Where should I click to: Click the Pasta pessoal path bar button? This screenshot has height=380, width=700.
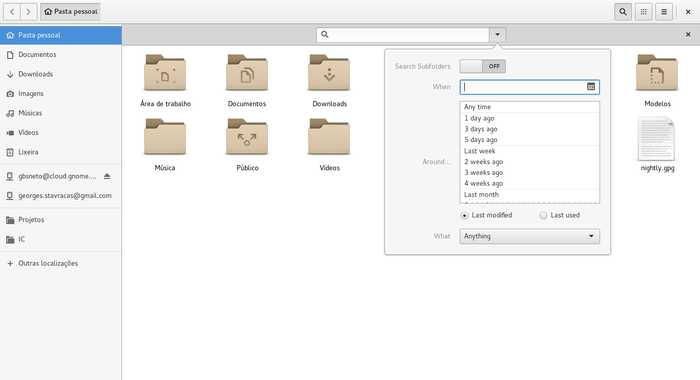click(71, 12)
